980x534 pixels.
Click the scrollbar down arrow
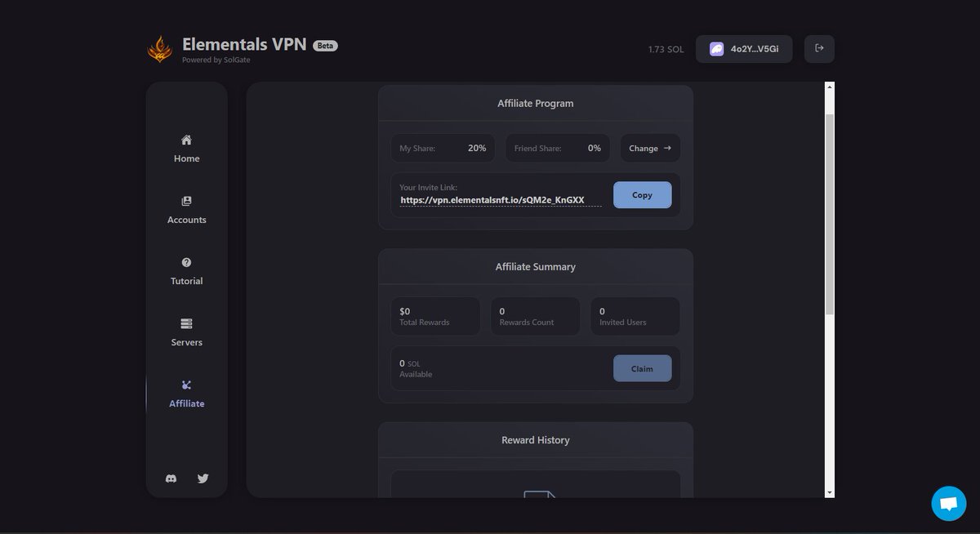(830, 492)
